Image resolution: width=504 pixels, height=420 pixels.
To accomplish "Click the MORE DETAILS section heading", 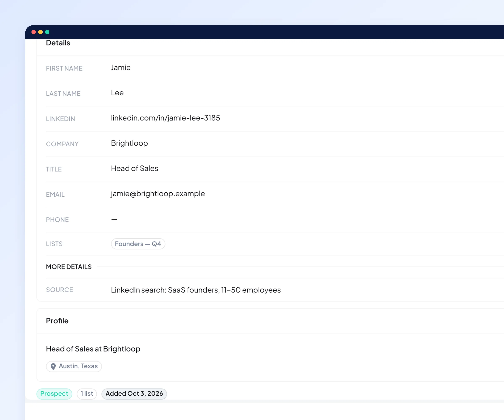I will click(x=69, y=267).
